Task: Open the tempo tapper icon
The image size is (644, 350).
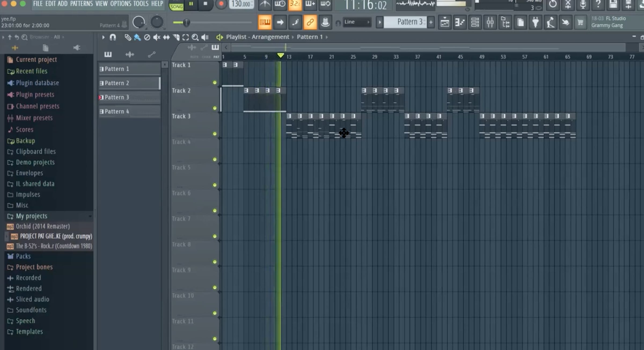Action: (x=551, y=22)
